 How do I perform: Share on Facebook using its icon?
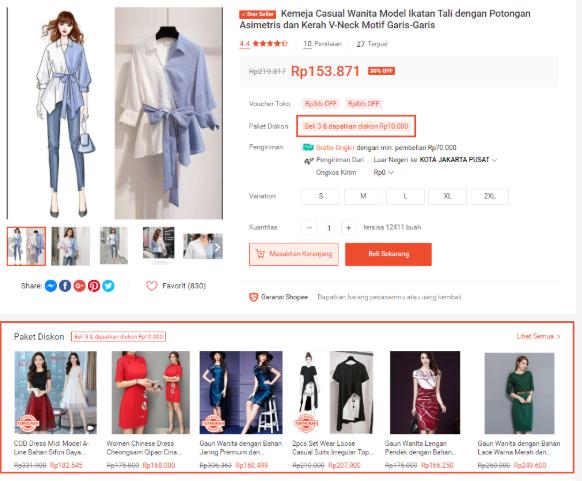click(65, 286)
